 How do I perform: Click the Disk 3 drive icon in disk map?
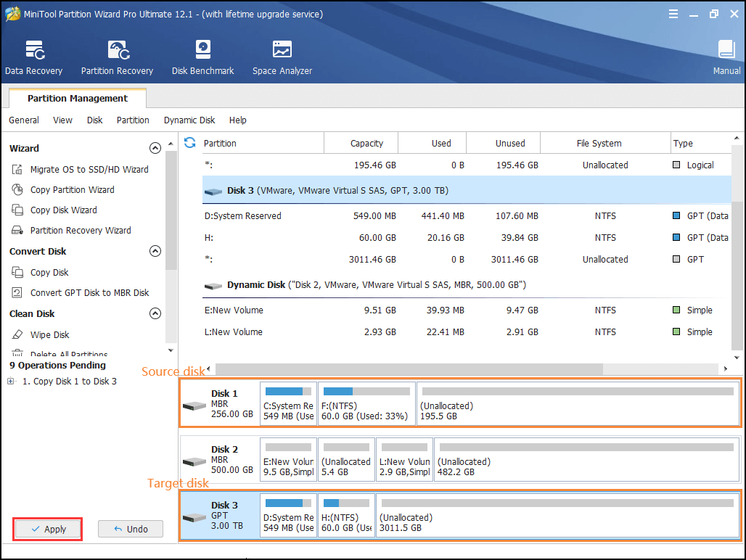coord(194,517)
